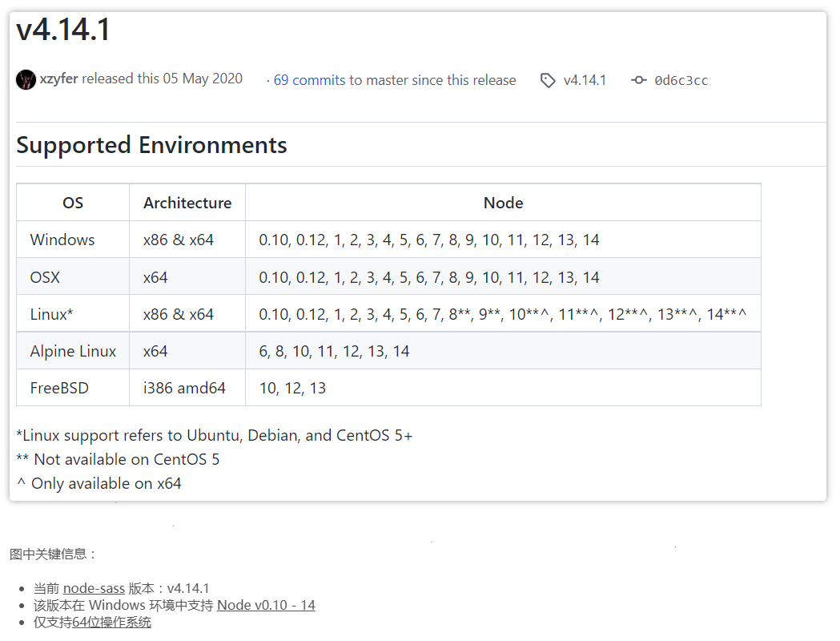Click the underlined 64位操作系统 text
The image size is (840, 641).
111,623
